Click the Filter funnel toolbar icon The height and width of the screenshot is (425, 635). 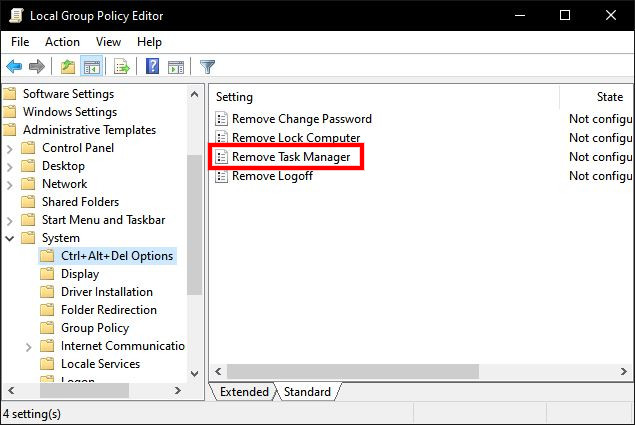coord(207,66)
